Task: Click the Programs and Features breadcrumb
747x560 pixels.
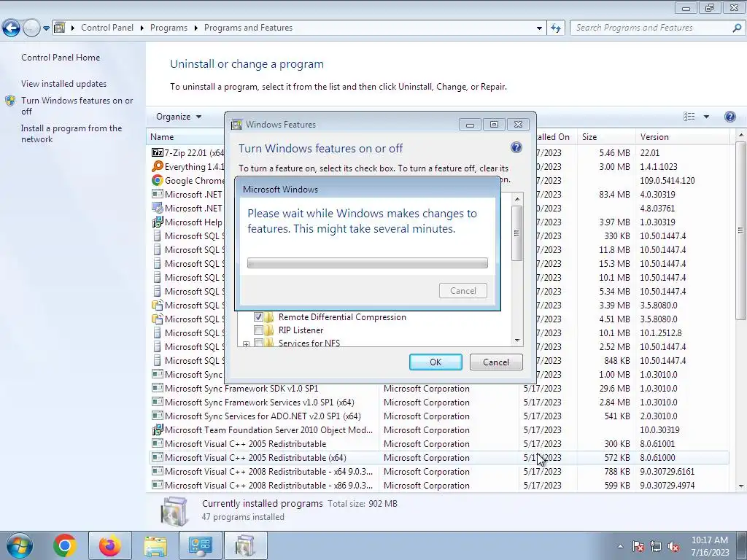Action: 248,28
